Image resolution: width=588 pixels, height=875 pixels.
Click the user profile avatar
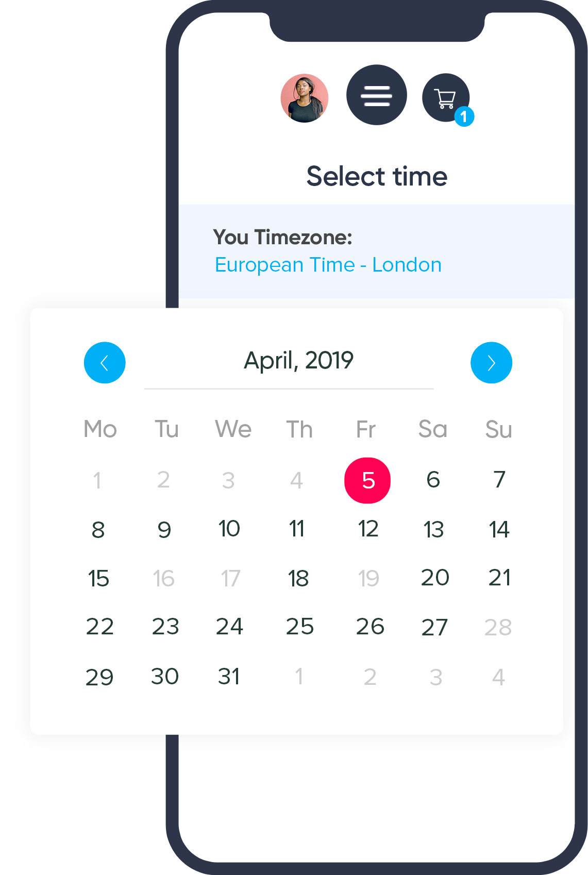tap(304, 98)
